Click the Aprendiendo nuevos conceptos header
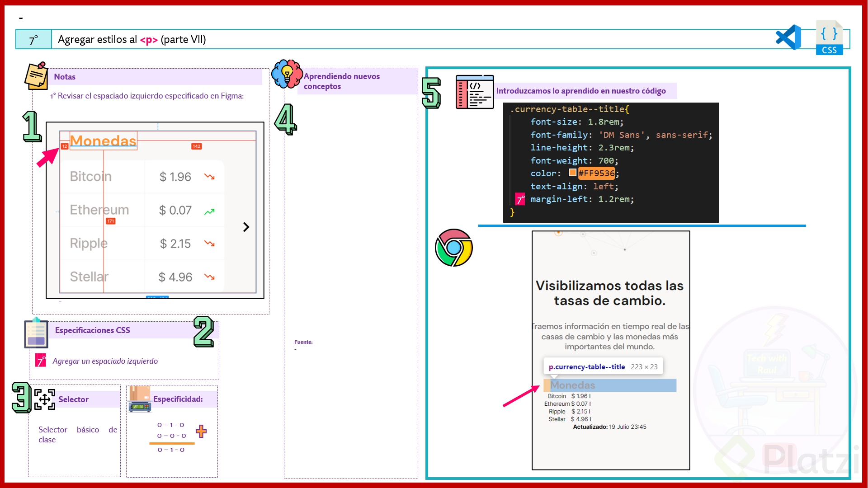Image resolution: width=868 pixels, height=488 pixels. 357,81
